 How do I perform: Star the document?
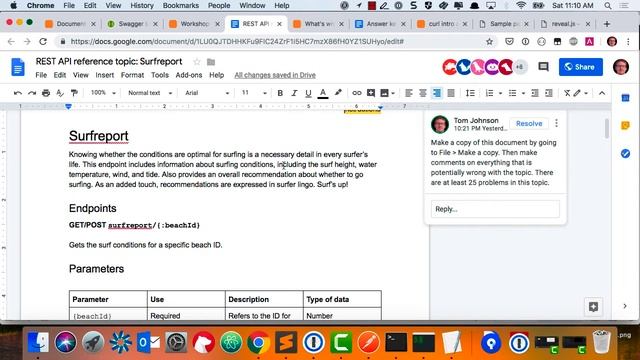coord(197,62)
